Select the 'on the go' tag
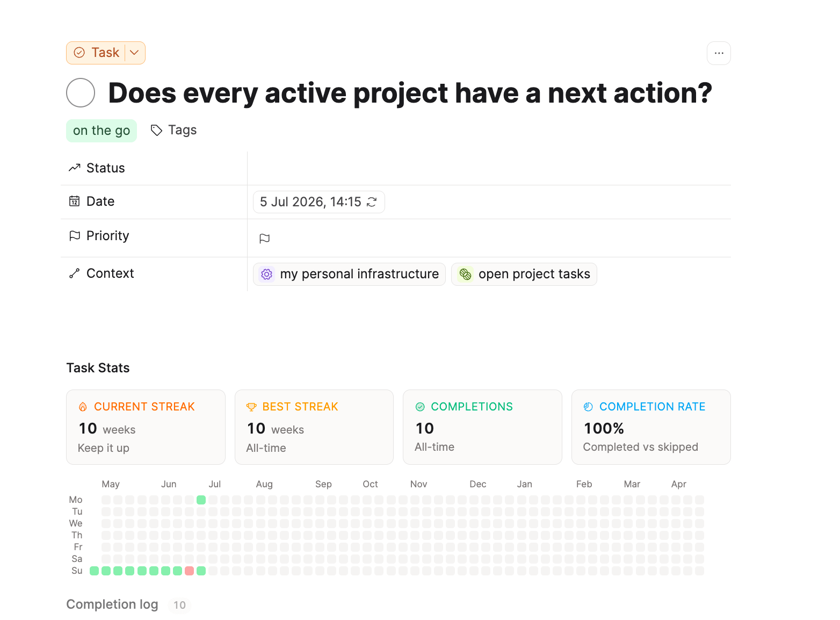The width and height of the screenshot is (840, 620). (x=102, y=131)
